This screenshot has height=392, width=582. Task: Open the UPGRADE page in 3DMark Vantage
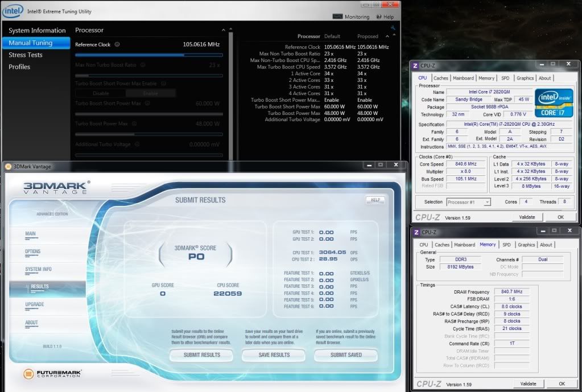(x=35, y=304)
